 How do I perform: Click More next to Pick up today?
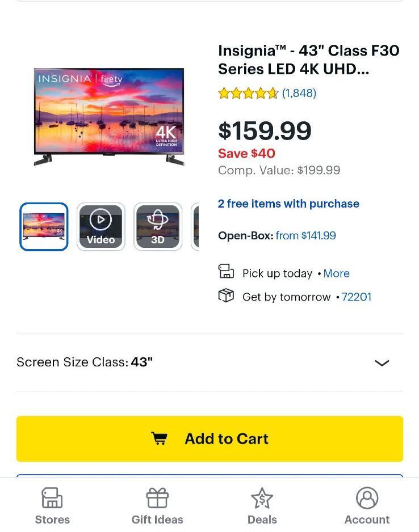pos(336,273)
